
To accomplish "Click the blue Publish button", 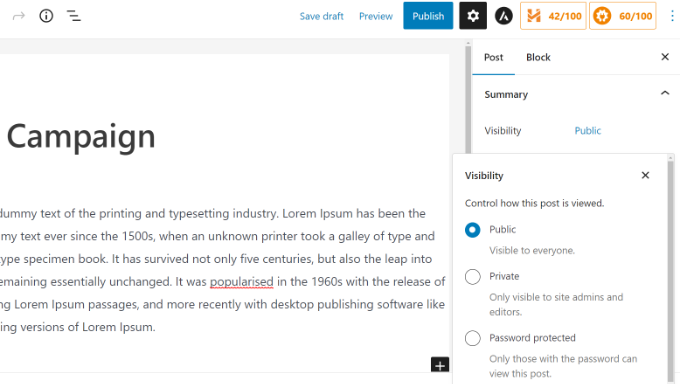I will coord(428,16).
